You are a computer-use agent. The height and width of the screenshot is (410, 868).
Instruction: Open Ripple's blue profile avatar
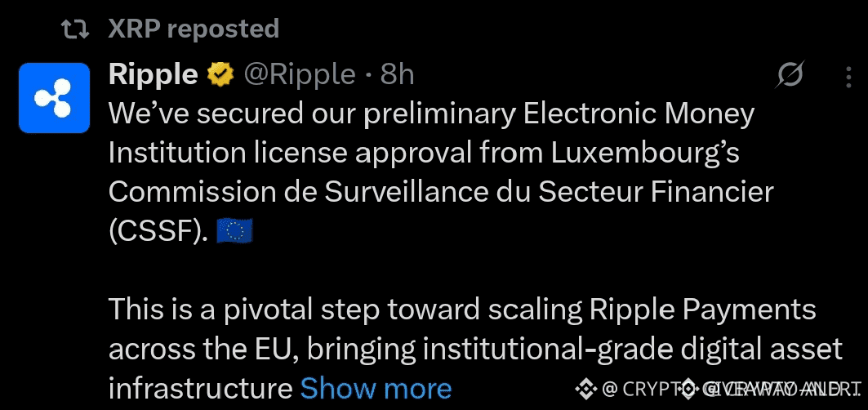point(54,98)
